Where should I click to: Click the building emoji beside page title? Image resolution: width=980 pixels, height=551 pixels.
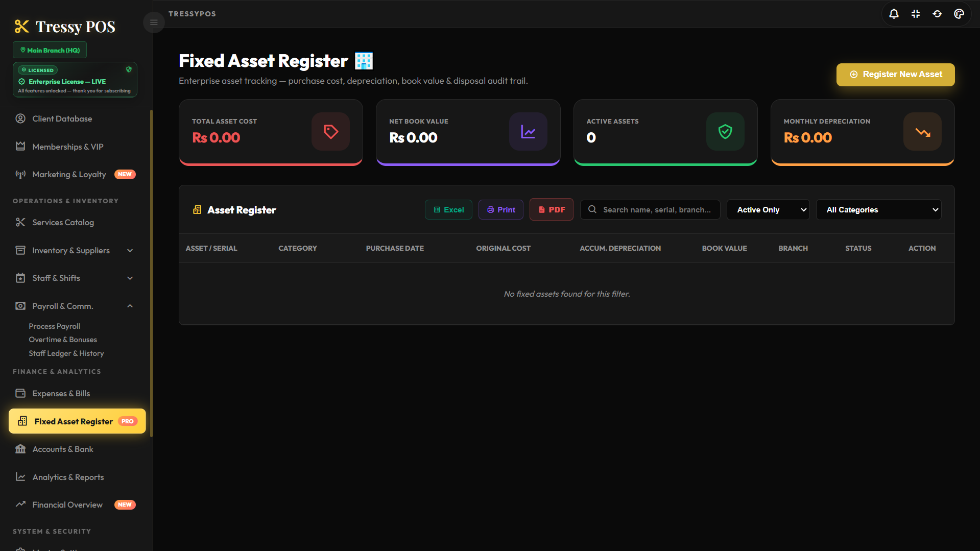[x=364, y=61]
